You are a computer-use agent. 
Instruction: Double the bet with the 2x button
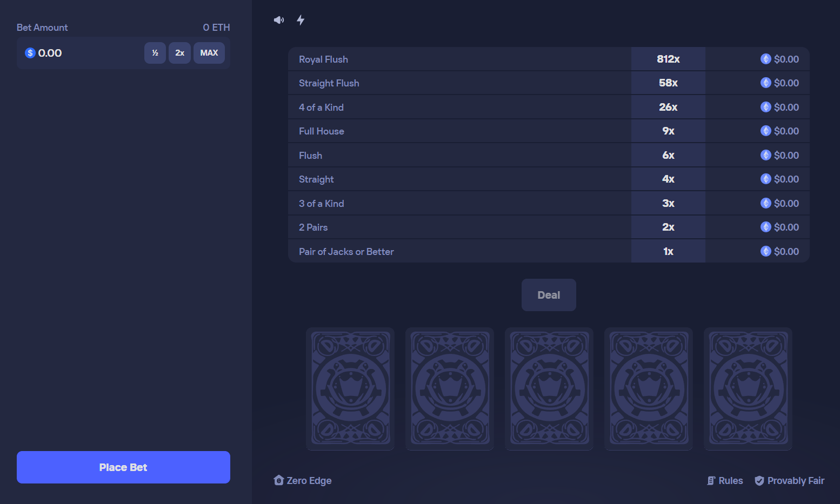(179, 53)
